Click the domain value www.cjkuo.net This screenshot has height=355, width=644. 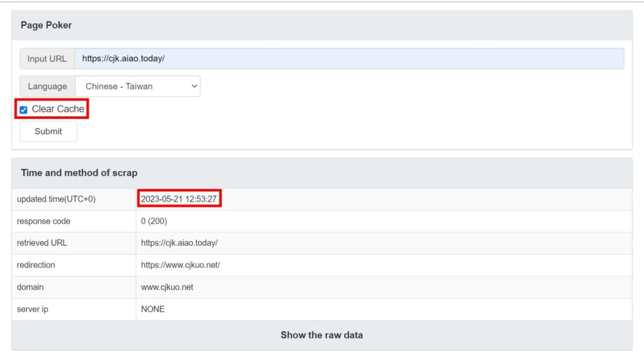click(167, 287)
